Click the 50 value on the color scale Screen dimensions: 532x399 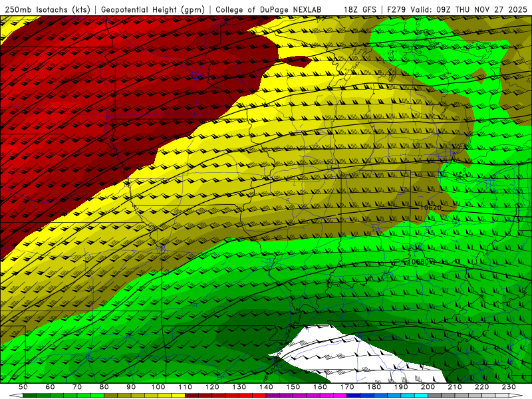[x=23, y=387]
